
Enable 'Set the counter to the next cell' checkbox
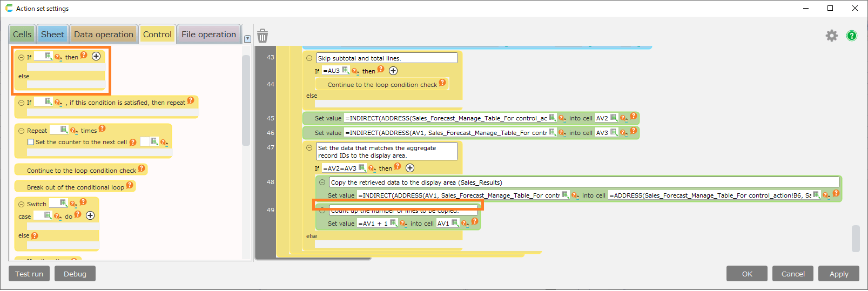point(31,142)
